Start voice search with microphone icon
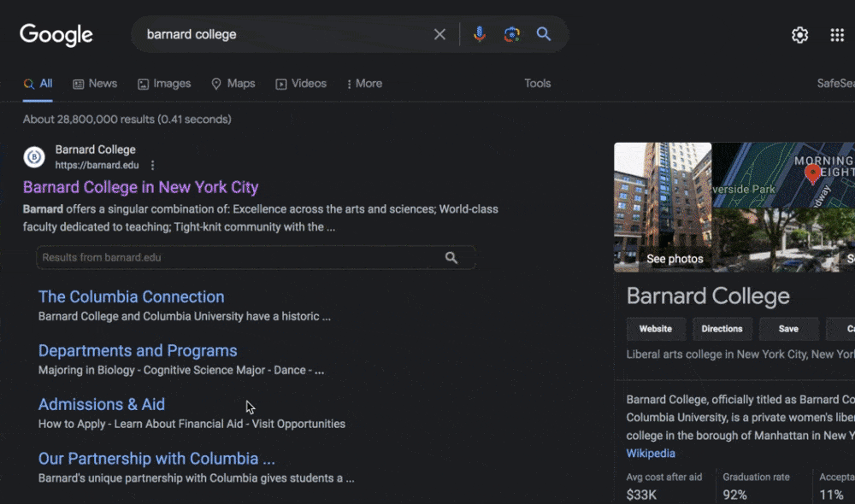Image resolution: width=855 pixels, height=504 pixels. [480, 34]
